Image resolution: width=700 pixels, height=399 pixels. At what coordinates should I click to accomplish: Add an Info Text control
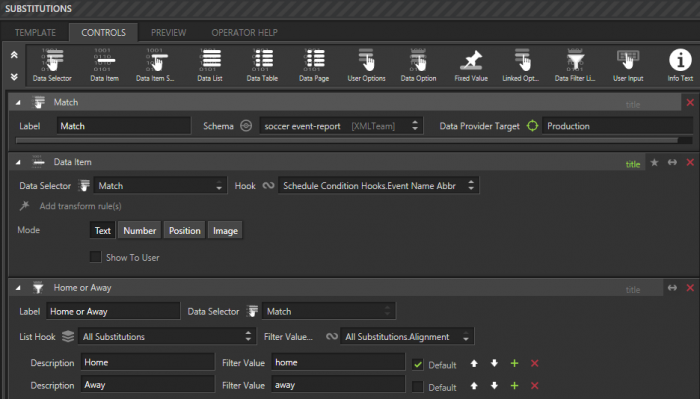(x=680, y=65)
